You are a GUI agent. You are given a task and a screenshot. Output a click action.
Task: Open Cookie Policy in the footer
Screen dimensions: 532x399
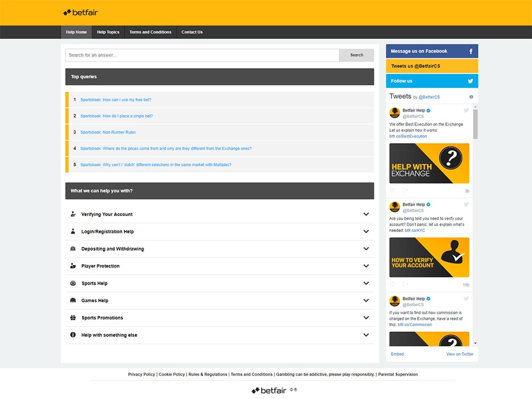click(172, 375)
